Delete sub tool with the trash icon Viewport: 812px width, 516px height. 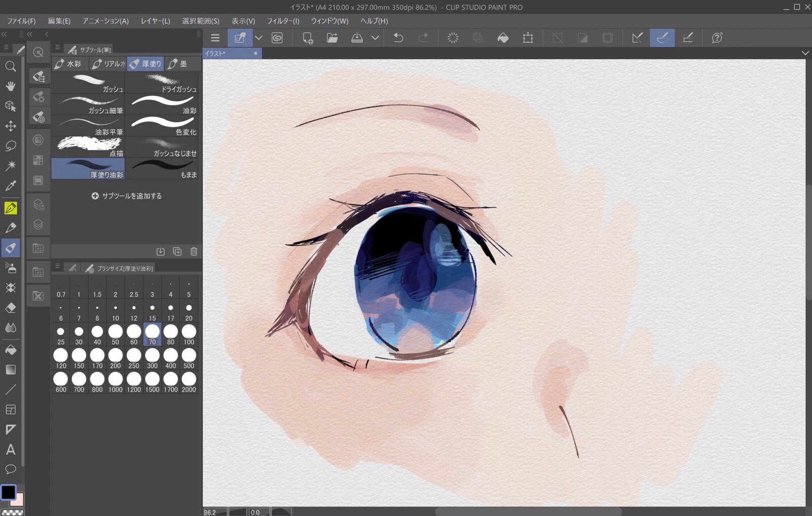point(194,251)
